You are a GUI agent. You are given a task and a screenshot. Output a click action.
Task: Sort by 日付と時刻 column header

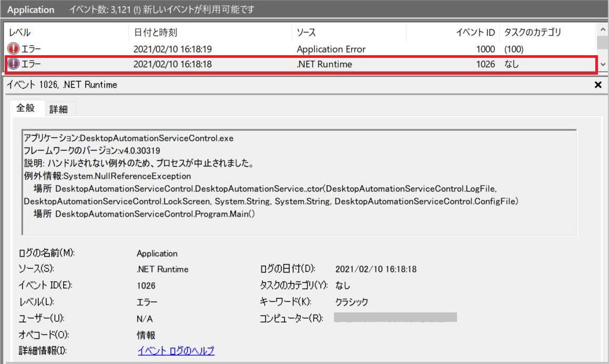[210, 32]
